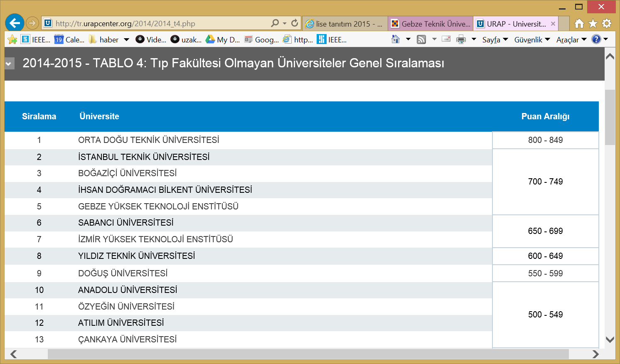This screenshot has height=364, width=620.
Task: Click the Read mail icon
Action: 446,39
